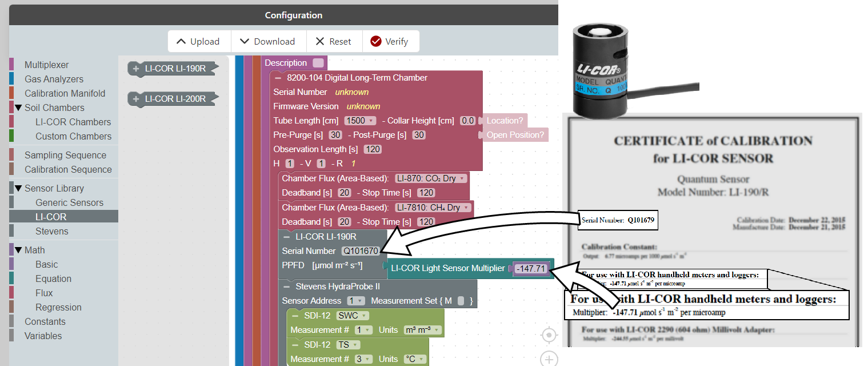Click the Open Position? placeholder block

point(514,135)
